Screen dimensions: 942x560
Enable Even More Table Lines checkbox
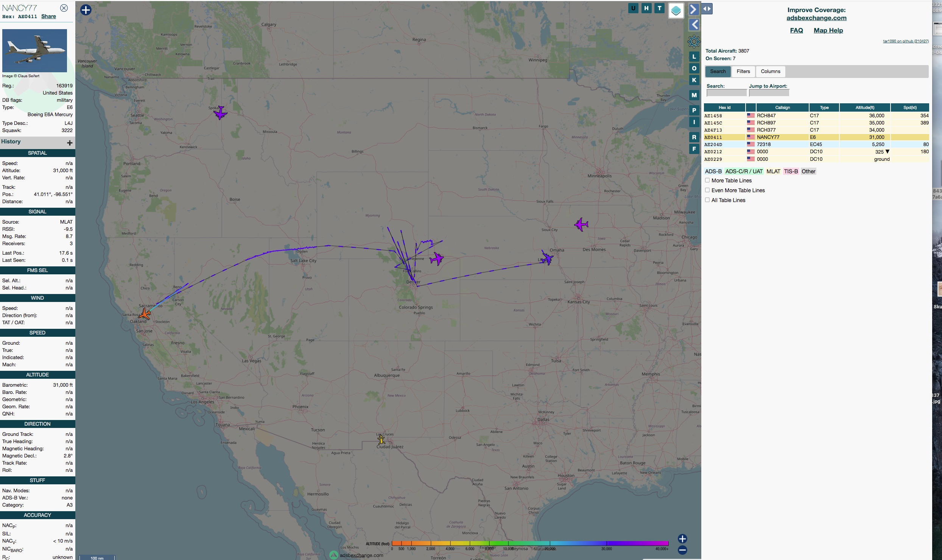[707, 190]
